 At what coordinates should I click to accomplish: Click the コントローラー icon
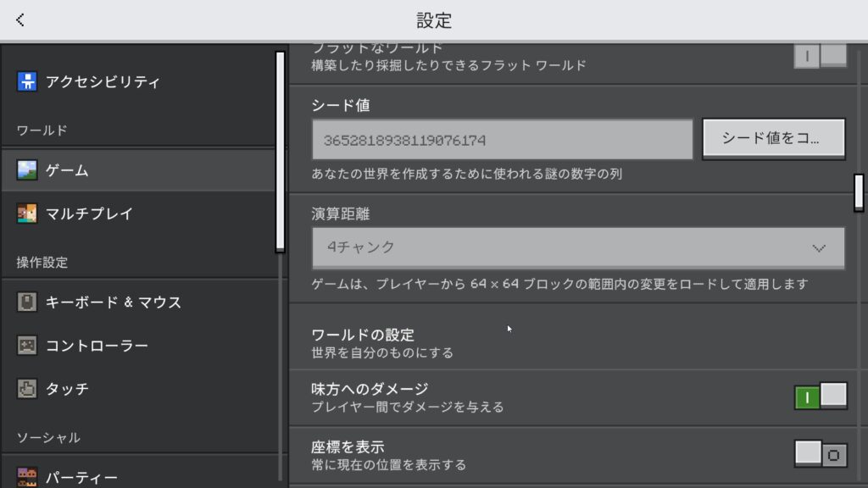(x=26, y=346)
